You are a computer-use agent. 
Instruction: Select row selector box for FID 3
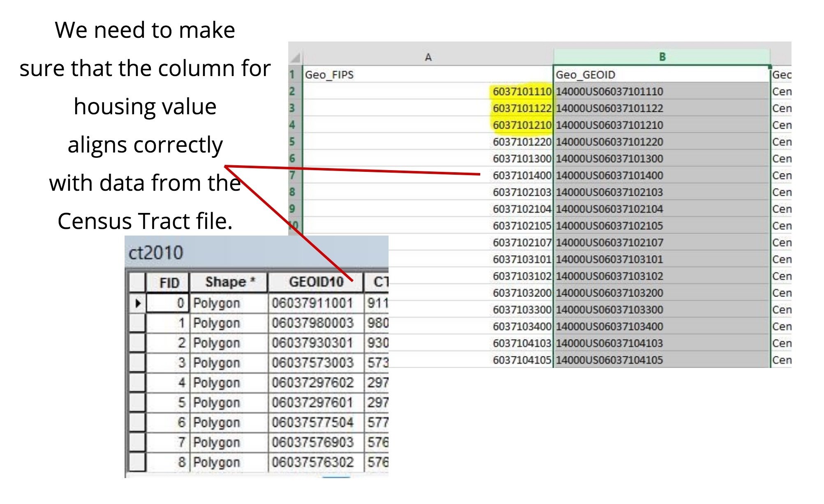pos(137,363)
